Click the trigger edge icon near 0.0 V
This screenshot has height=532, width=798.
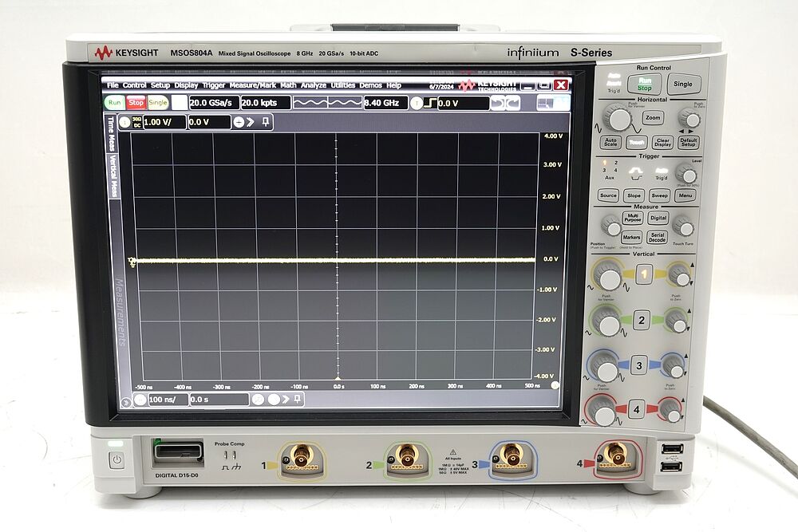429,103
